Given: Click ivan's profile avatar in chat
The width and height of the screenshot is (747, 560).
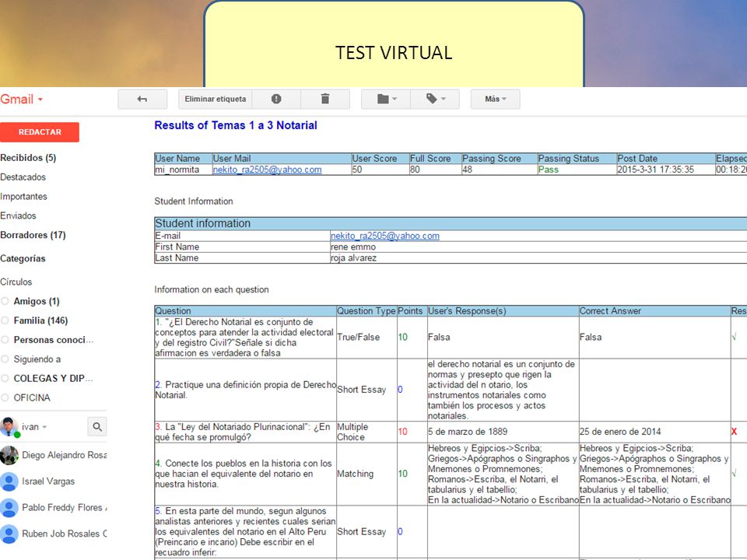Looking at the screenshot, I should click(9, 427).
